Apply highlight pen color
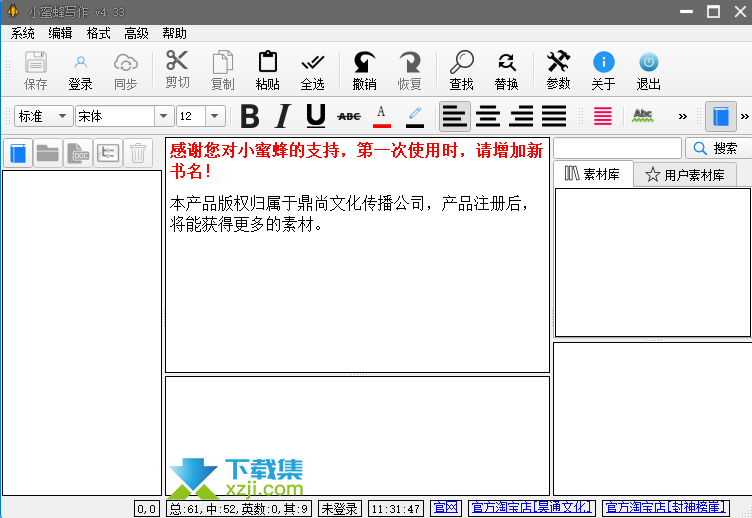 click(x=415, y=116)
